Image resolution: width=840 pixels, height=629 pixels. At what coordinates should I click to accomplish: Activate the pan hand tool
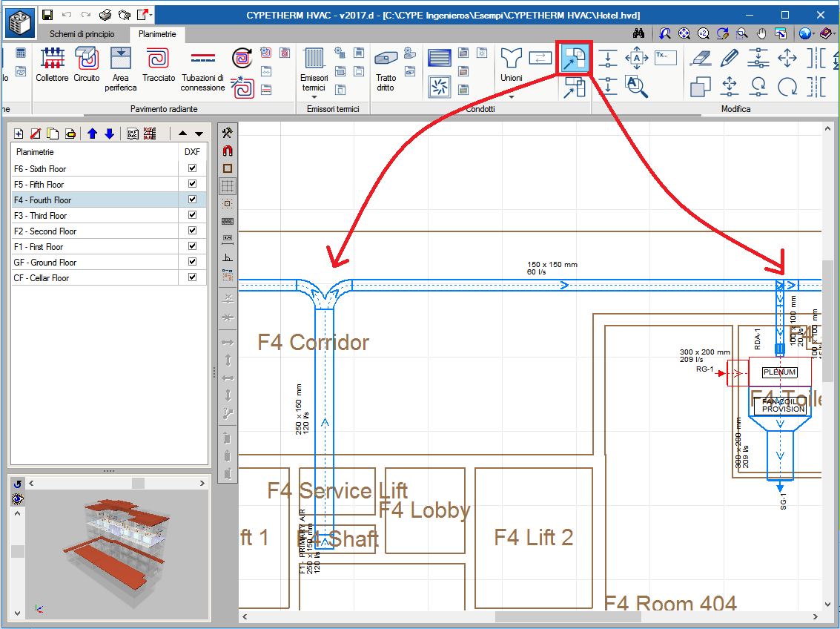tap(761, 33)
